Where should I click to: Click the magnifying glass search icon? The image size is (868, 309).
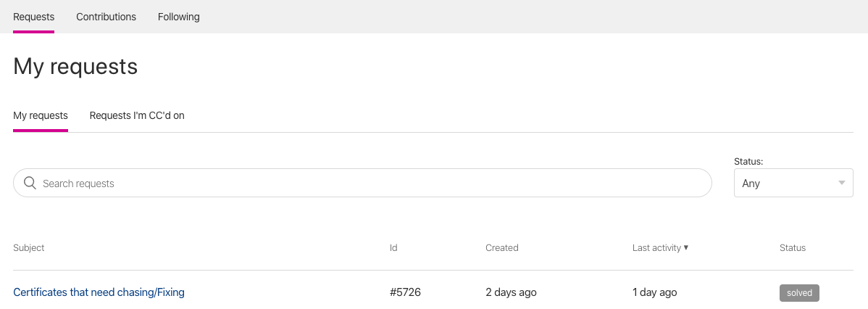coord(30,183)
